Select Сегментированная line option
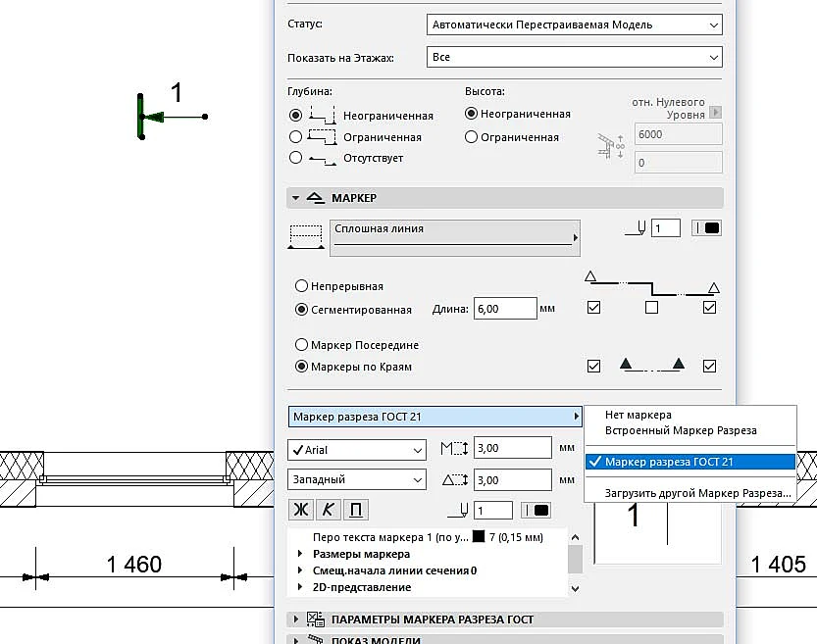Screen dimensions: 817x644 point(301,309)
